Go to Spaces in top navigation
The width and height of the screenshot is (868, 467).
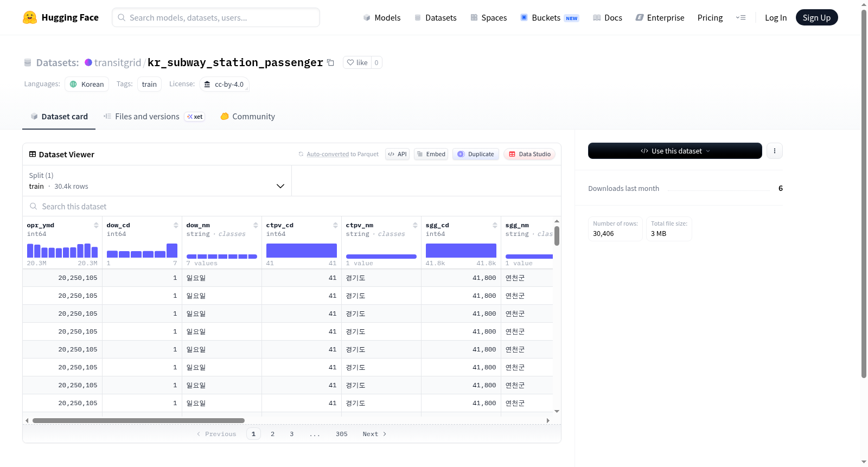[x=489, y=17]
